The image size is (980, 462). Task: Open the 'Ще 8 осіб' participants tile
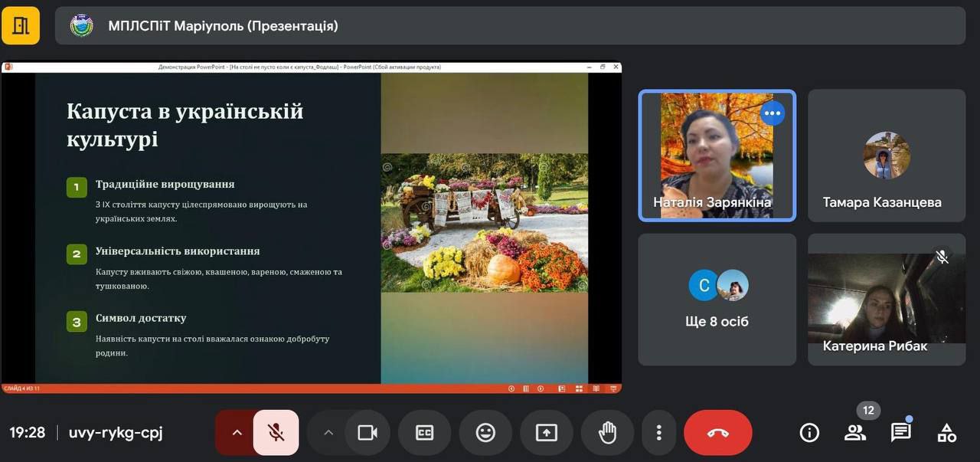tap(717, 300)
